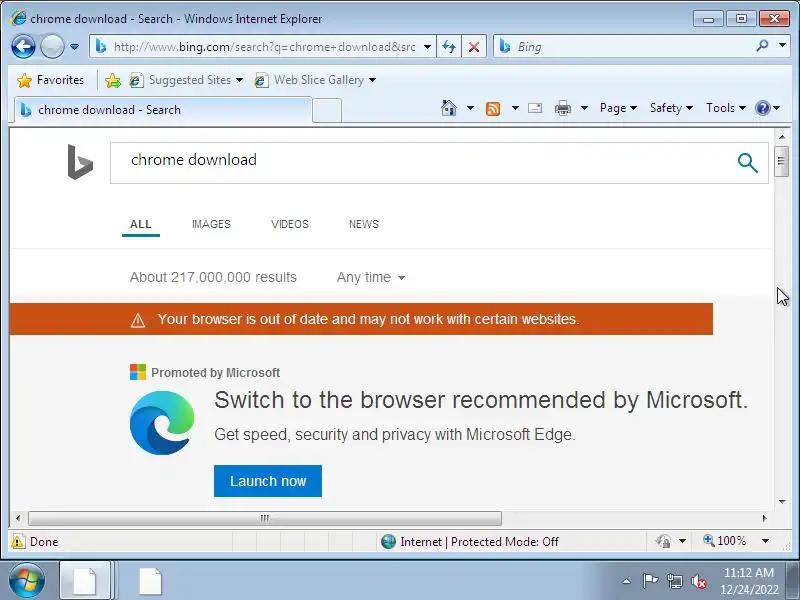Click the greyed Forward navigation button
The height and width of the screenshot is (600, 800).
click(x=52, y=47)
